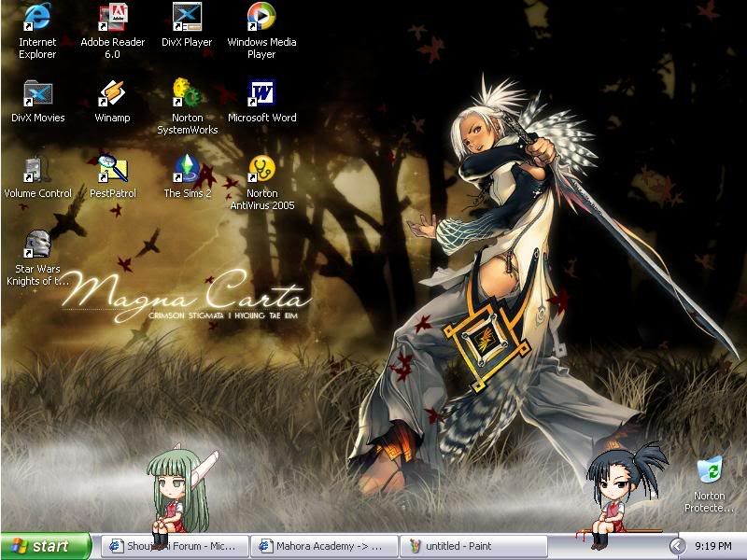Switch to the Shoujo-ai Forum taskbar window
This screenshot has height=560, width=747.
(175, 546)
